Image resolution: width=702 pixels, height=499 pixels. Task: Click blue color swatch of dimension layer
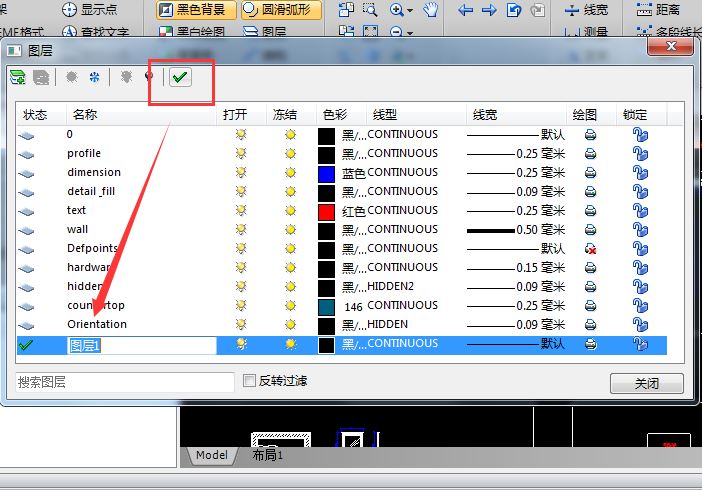[x=326, y=174]
